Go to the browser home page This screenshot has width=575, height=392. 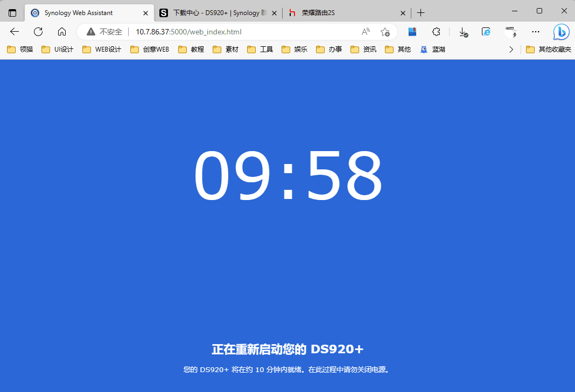[x=62, y=32]
